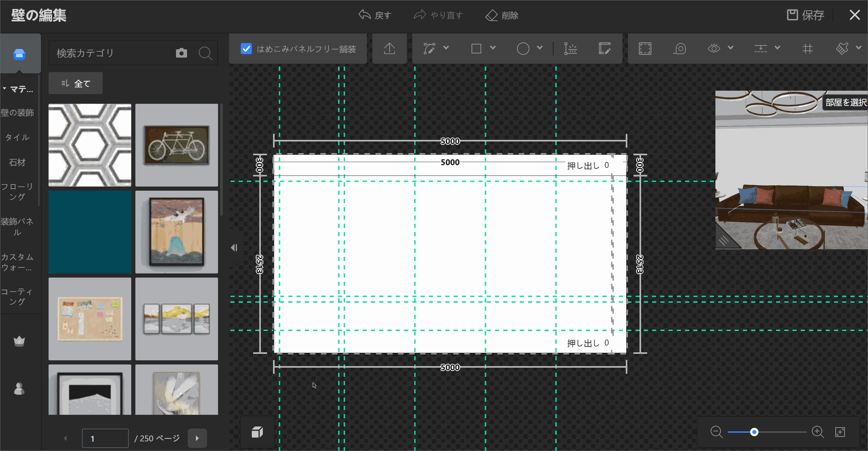868x451 pixels.
Task: Collapse the マテ... category tree
Action: pos(4,89)
